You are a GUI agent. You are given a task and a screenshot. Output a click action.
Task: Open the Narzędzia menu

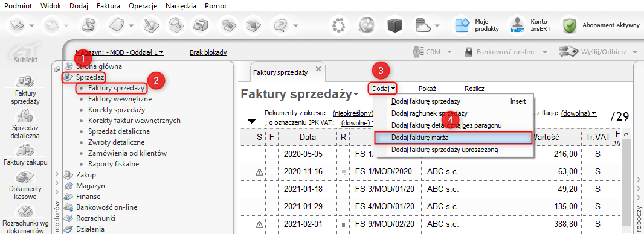pos(180,6)
